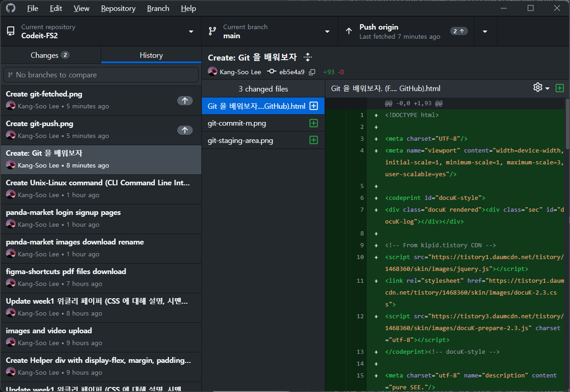Select file Git 을 배워보자....GitHub).html
Viewport: 570px width, 392px height.
[263, 106]
